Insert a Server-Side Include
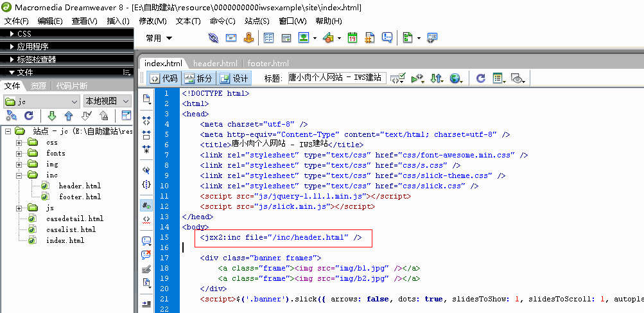This screenshot has height=313, width=644. pos(370,38)
